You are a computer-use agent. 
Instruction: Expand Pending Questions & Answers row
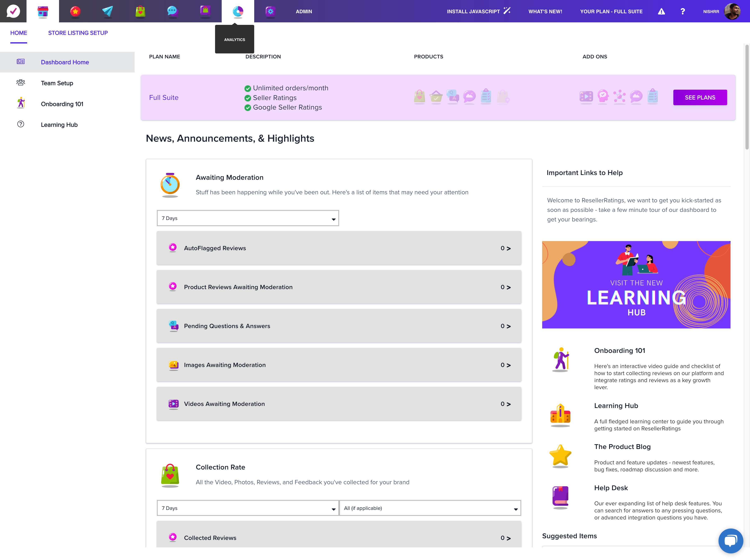pyautogui.click(x=339, y=326)
